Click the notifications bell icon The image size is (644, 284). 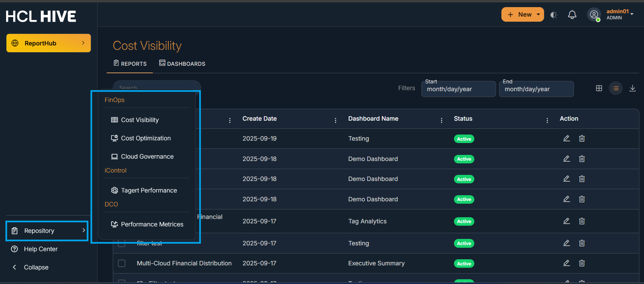click(x=572, y=15)
